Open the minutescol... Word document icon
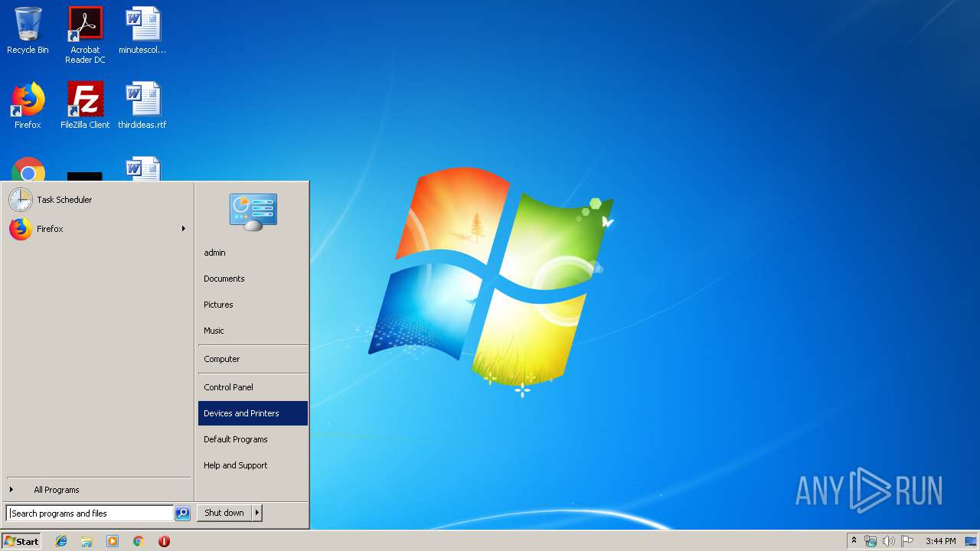Screen dimensions: 980x551 tap(142, 31)
